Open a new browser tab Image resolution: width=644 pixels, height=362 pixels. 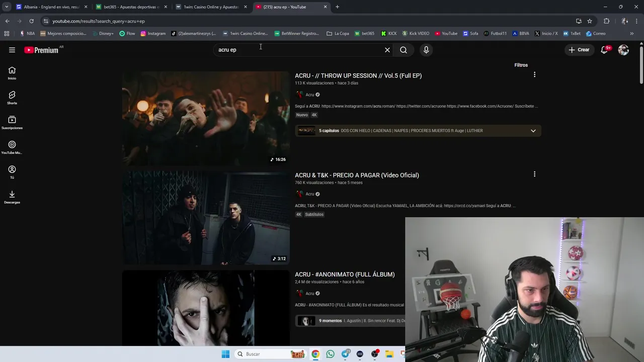click(337, 7)
